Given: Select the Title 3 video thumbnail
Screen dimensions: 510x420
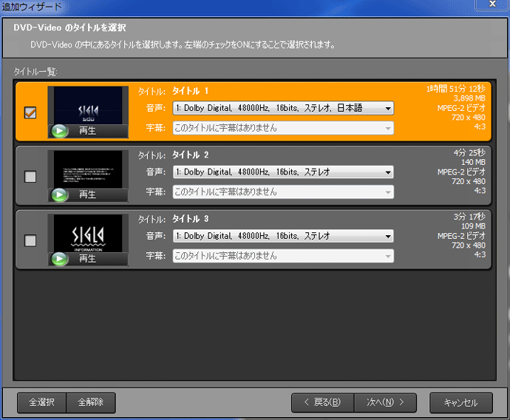Looking at the screenshot, I should 87,233.
